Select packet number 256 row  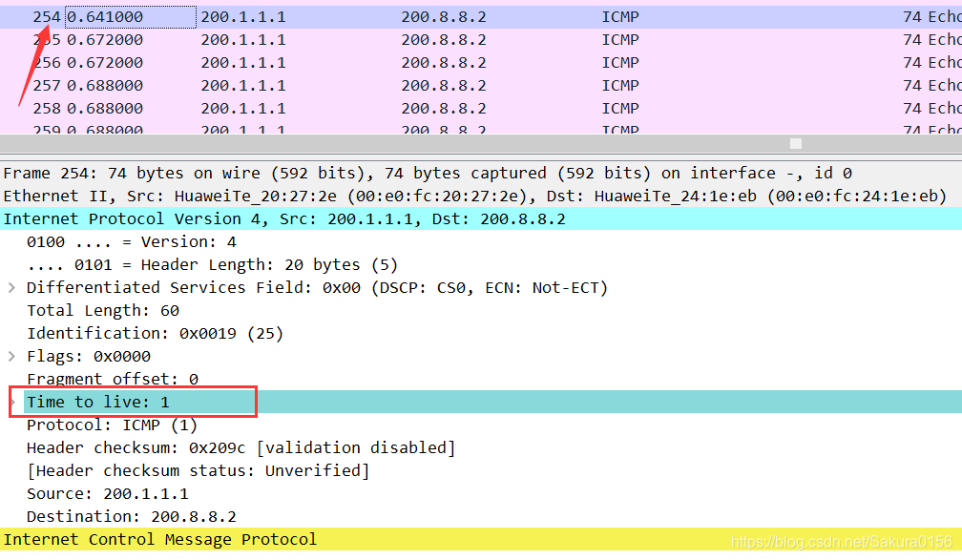point(481,63)
